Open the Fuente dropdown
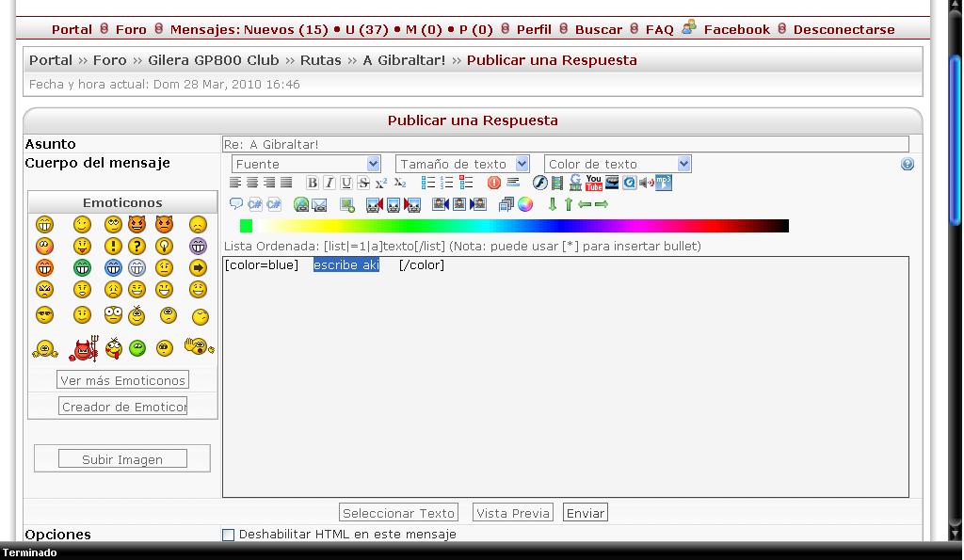Viewport: 964px width, 560px height. pyautogui.click(x=306, y=164)
